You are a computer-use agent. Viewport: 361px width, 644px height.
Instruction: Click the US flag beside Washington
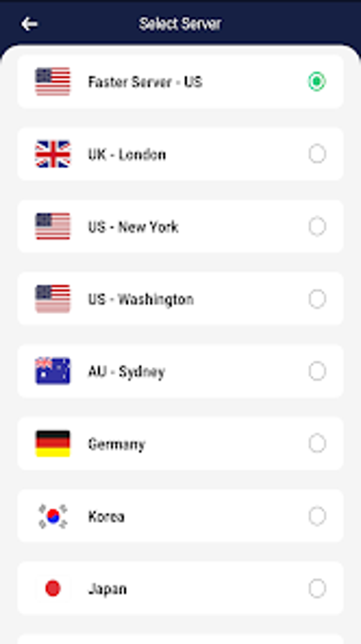click(x=53, y=299)
